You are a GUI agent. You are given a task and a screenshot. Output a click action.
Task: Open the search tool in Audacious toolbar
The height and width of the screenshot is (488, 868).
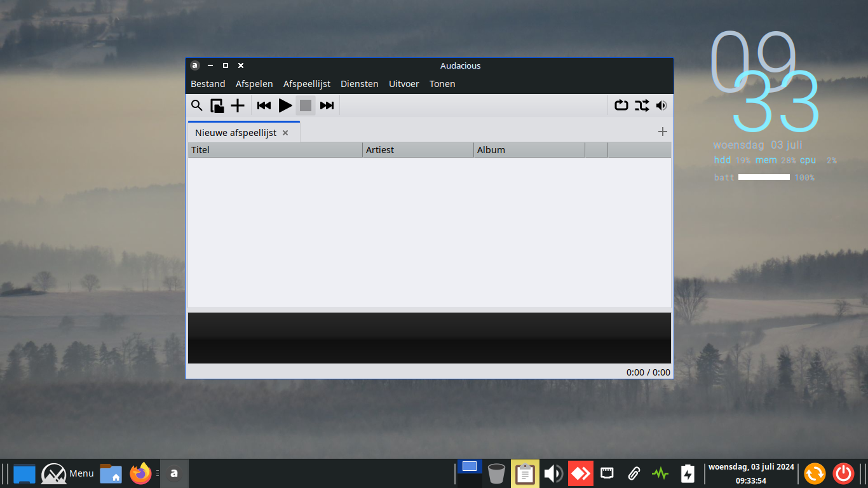(x=197, y=105)
